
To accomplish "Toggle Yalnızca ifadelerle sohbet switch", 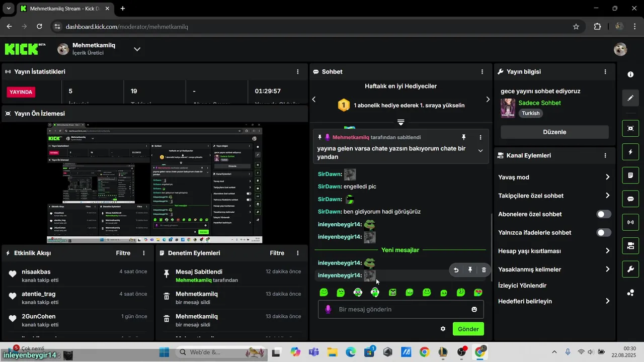I will pos(604,233).
